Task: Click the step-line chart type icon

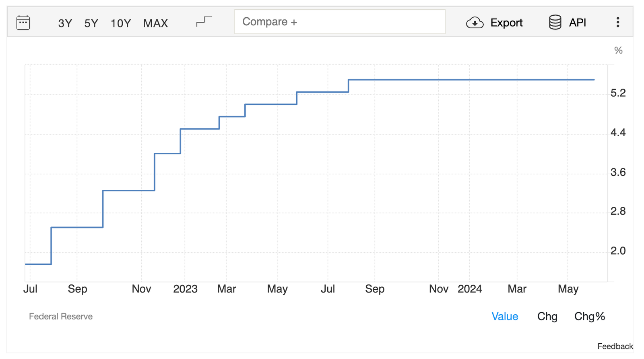Action: [x=204, y=21]
